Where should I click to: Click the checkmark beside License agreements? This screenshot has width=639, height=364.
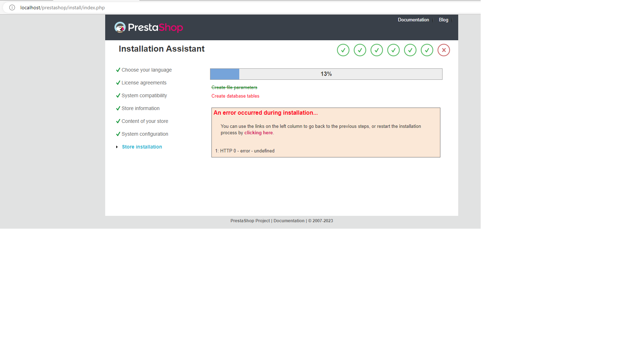[118, 83]
